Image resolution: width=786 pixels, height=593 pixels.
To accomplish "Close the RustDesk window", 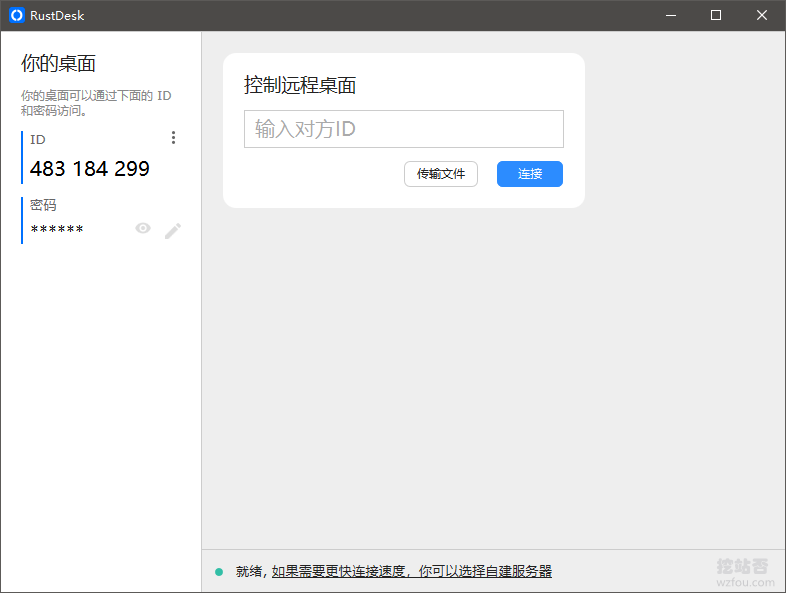I will pos(761,16).
